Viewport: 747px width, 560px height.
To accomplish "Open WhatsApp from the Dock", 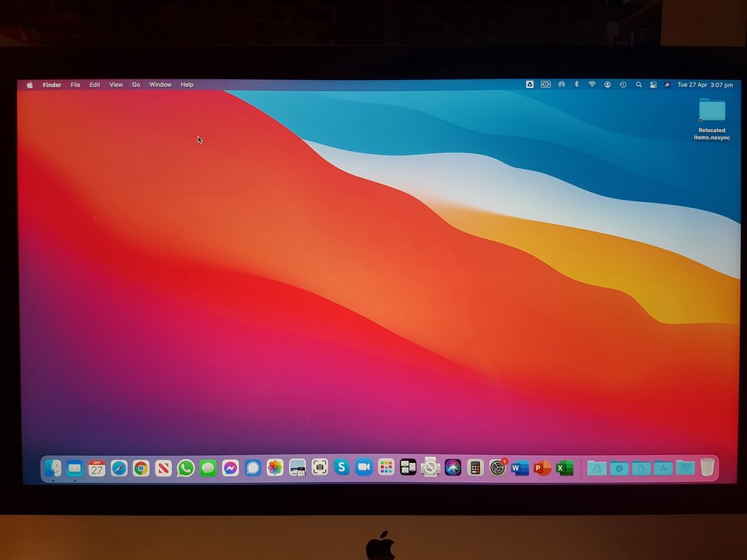I will pyautogui.click(x=184, y=468).
